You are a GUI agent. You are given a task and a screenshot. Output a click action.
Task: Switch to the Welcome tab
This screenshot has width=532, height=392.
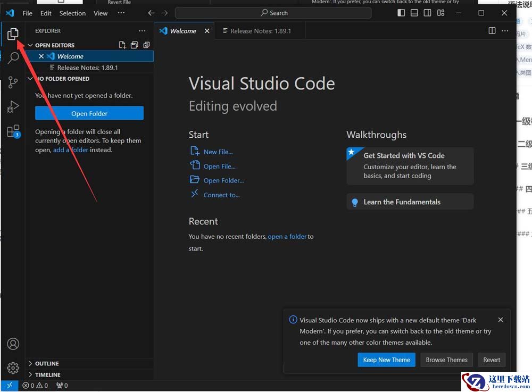pos(185,31)
